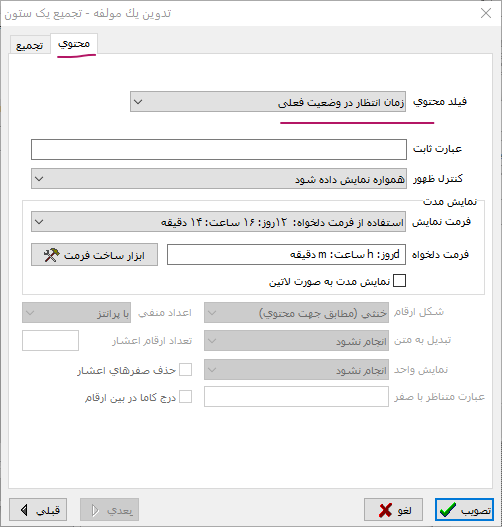Click the red X icon on لغو

coord(385,510)
